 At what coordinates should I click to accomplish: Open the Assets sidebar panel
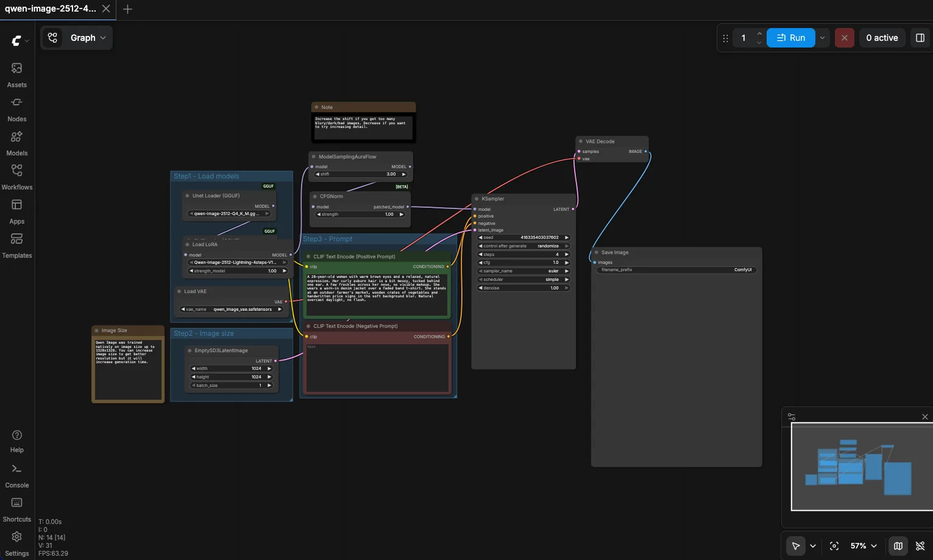17,74
